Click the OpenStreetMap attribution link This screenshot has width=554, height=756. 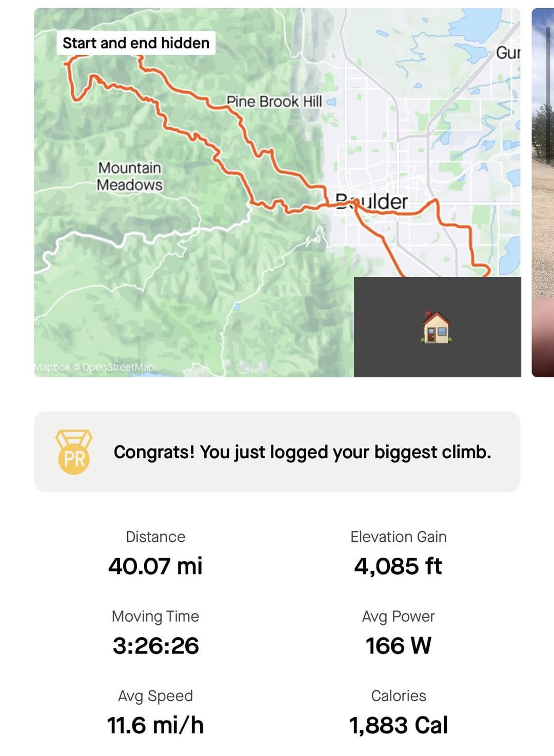117,367
